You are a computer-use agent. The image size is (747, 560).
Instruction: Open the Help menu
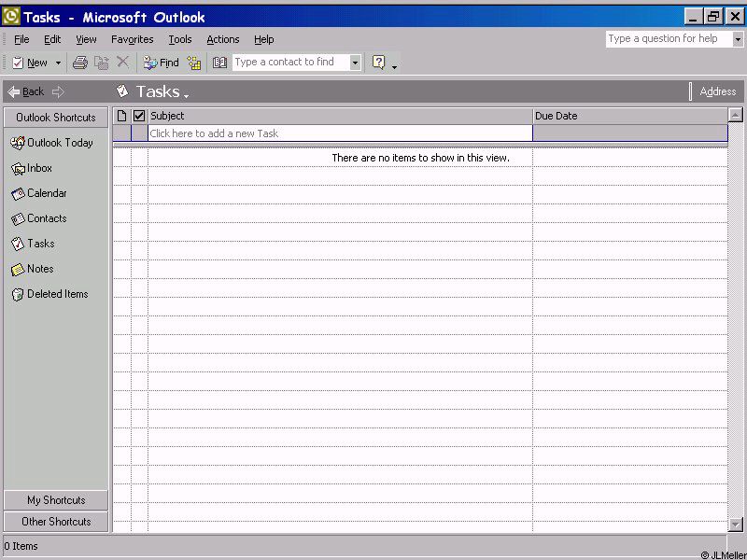[x=264, y=39]
